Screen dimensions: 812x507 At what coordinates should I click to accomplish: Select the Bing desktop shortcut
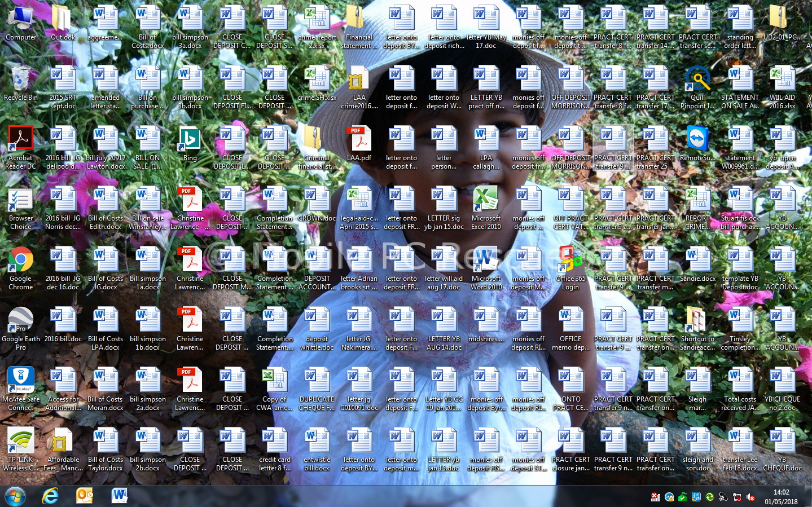(x=190, y=140)
